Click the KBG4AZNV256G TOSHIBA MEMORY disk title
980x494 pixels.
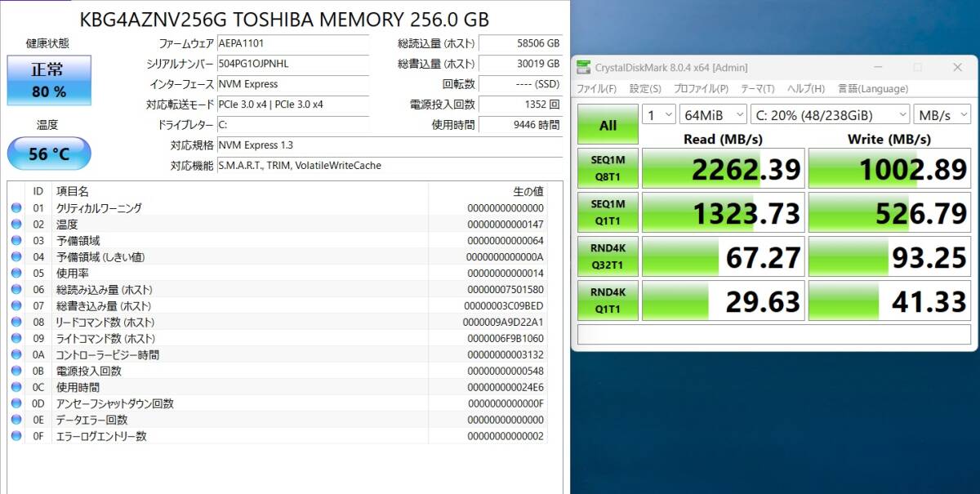pyautogui.click(x=284, y=18)
